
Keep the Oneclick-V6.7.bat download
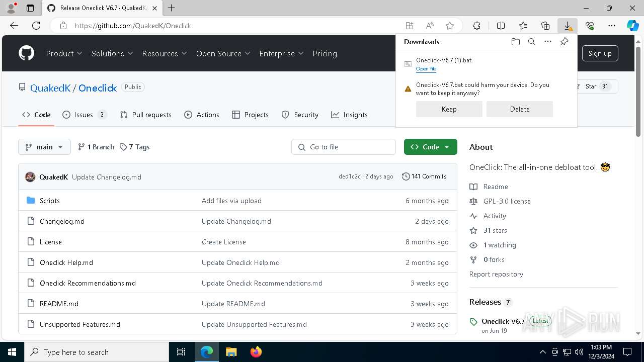pyautogui.click(x=449, y=109)
